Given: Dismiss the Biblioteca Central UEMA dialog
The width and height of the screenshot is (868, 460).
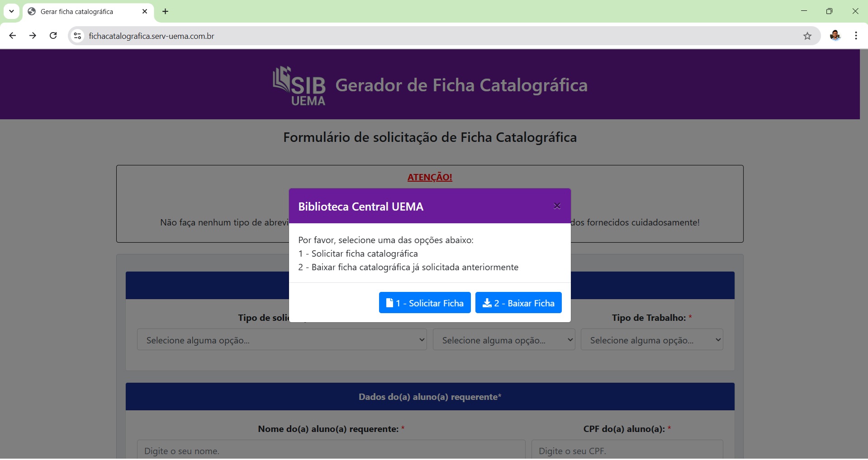Looking at the screenshot, I should tap(556, 206).
